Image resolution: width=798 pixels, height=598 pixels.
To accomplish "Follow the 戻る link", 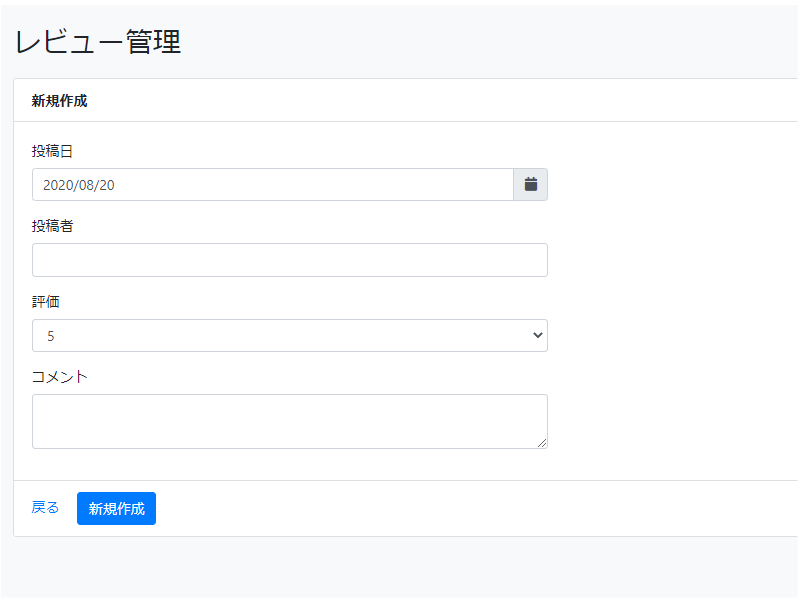I will (x=45, y=507).
